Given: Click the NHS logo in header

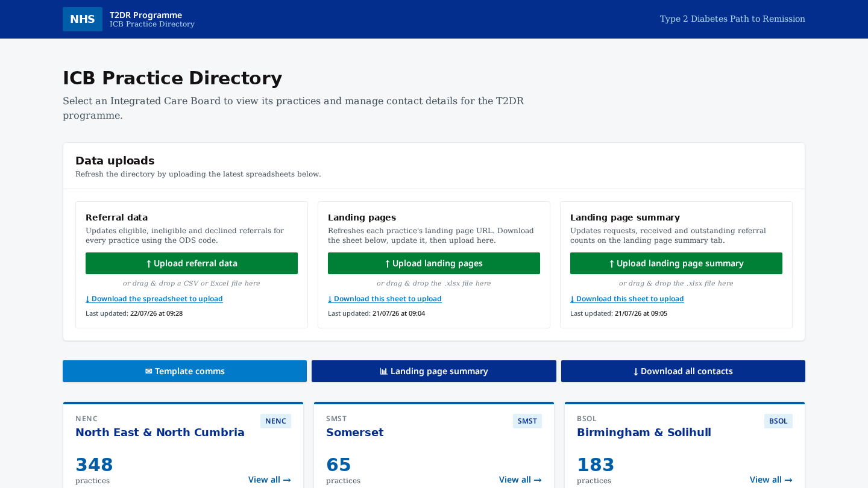Looking at the screenshot, I should [x=83, y=19].
